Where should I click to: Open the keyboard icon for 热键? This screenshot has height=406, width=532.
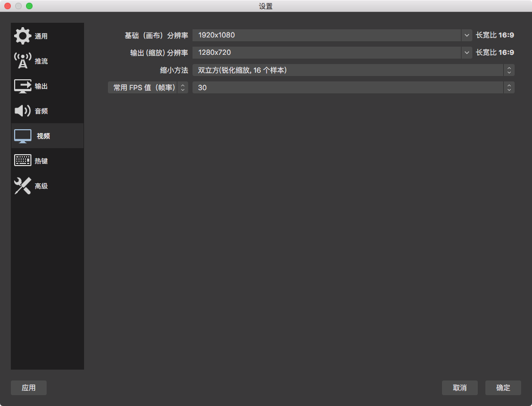tap(23, 161)
